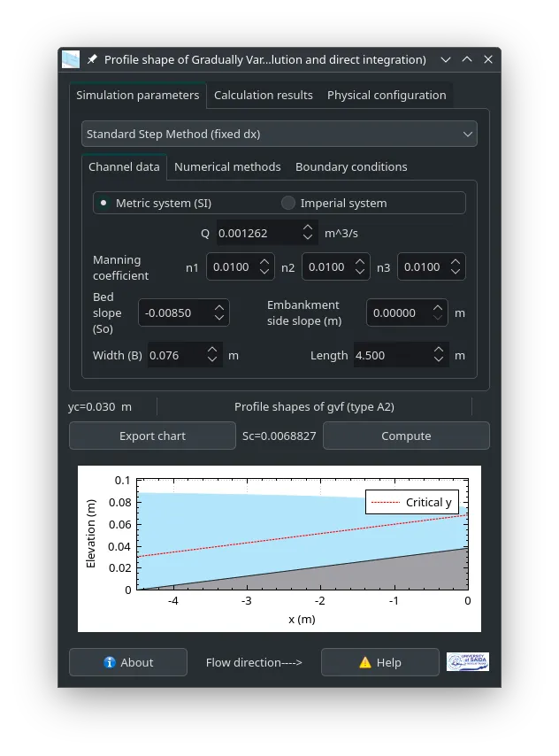Click the maximize chevron in the title bar

point(467,59)
